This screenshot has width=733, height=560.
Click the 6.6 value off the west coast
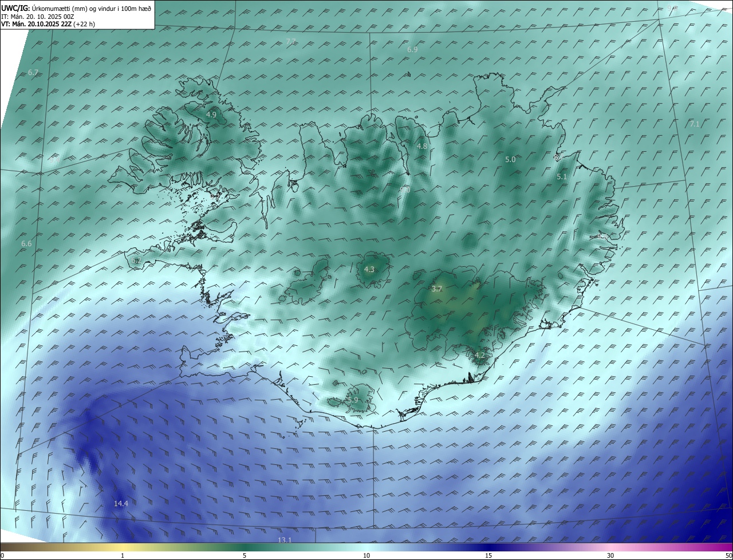coord(26,244)
